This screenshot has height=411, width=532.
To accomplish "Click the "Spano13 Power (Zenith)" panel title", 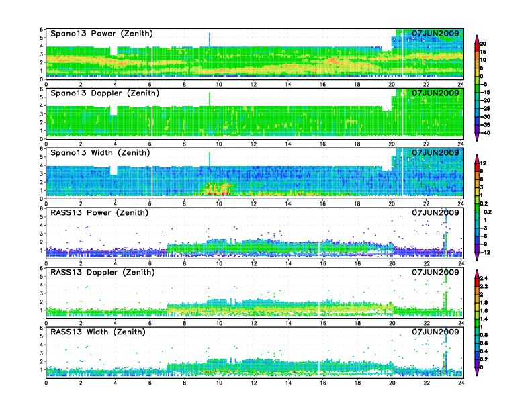I will [101, 33].
